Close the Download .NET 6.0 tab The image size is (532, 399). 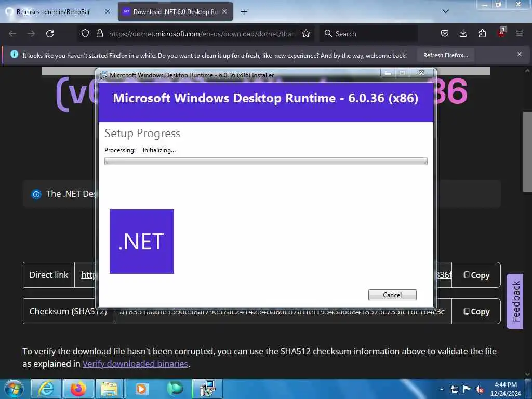coord(224,12)
